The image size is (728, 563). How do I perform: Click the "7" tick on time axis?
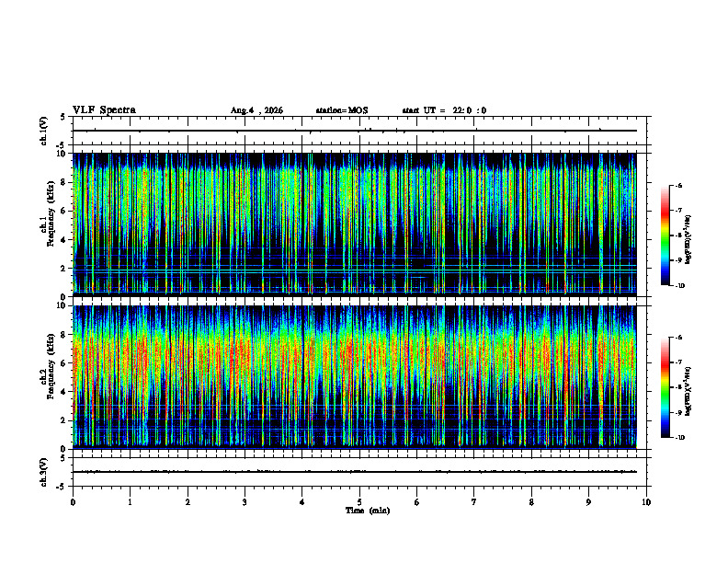[474, 502]
